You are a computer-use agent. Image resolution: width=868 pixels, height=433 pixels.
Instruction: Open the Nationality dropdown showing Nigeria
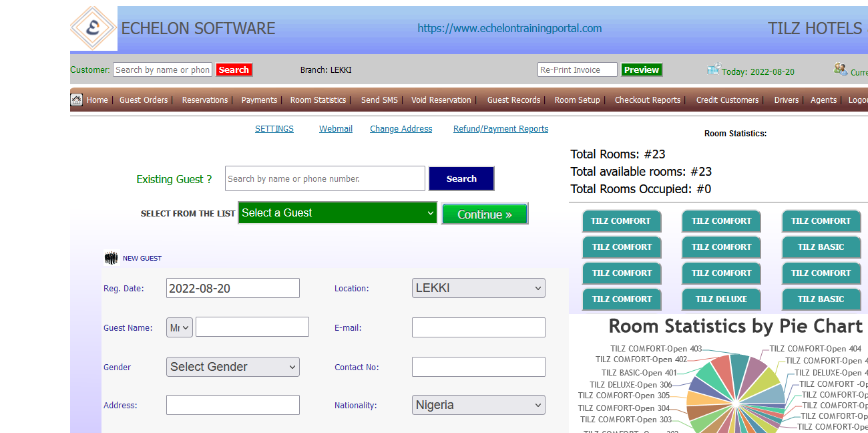tap(479, 405)
